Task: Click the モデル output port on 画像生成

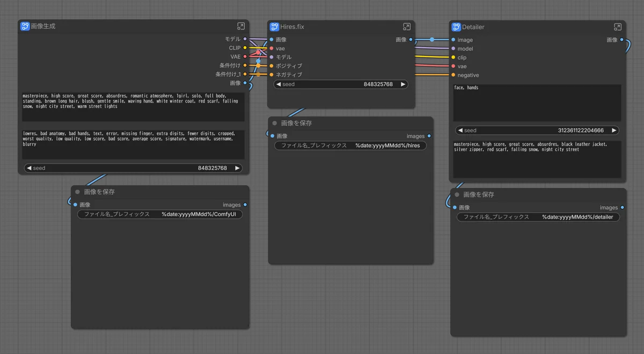Action: pos(245,39)
